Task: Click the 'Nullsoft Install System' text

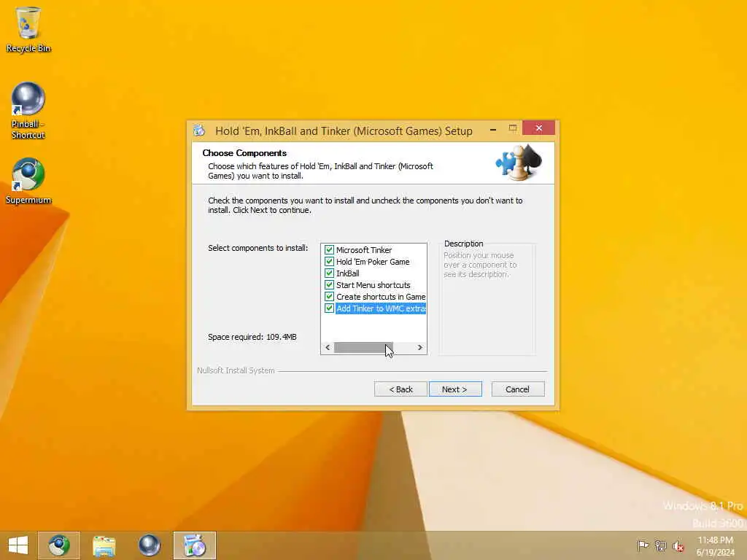Action: [x=236, y=370]
